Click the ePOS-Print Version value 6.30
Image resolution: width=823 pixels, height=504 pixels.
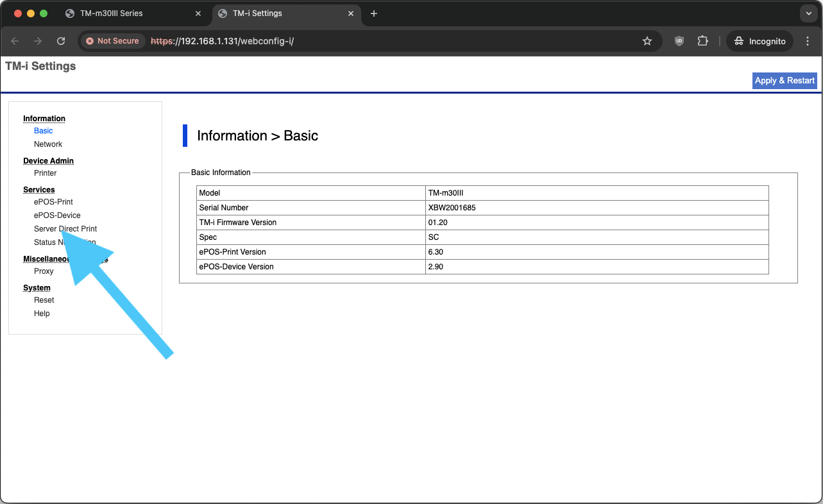coord(597,252)
